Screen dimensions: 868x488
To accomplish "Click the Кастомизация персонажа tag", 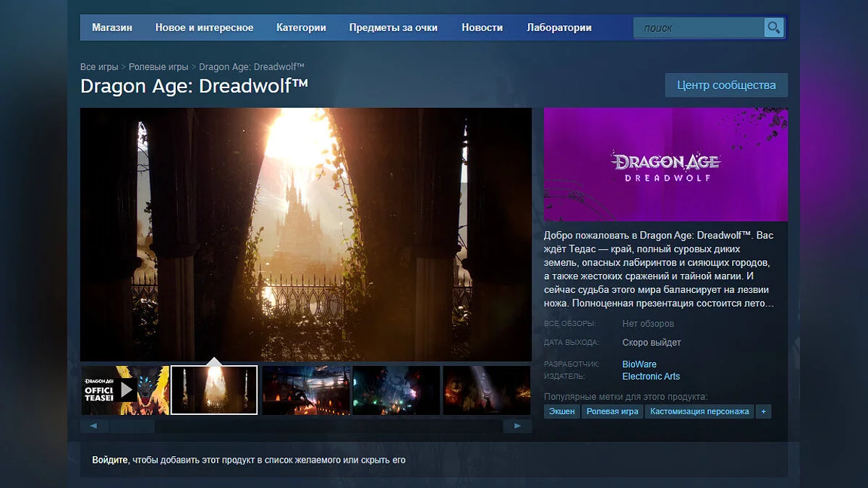I will point(699,411).
